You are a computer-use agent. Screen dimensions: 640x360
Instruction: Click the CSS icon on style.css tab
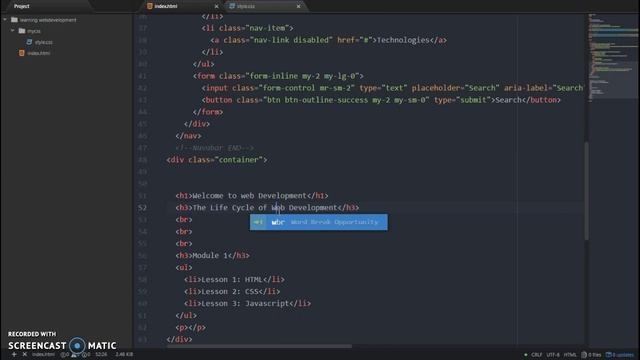(232, 6)
